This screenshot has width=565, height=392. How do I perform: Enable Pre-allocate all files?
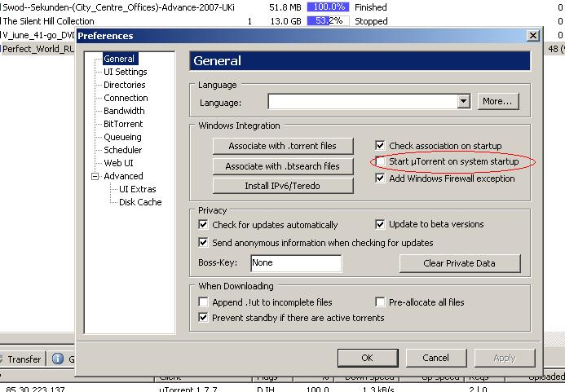pos(380,302)
